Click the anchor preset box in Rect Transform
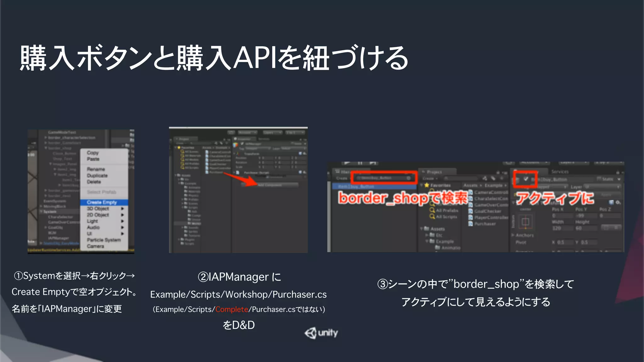The height and width of the screenshot is (362, 644). coord(525,222)
